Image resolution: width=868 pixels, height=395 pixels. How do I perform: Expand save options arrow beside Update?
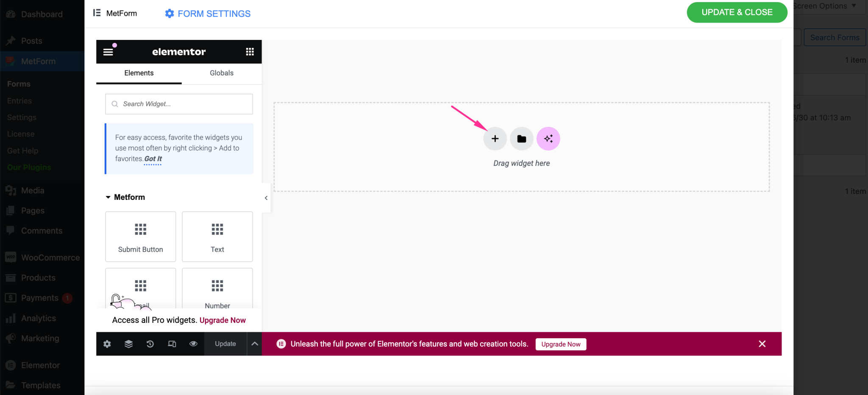click(254, 344)
